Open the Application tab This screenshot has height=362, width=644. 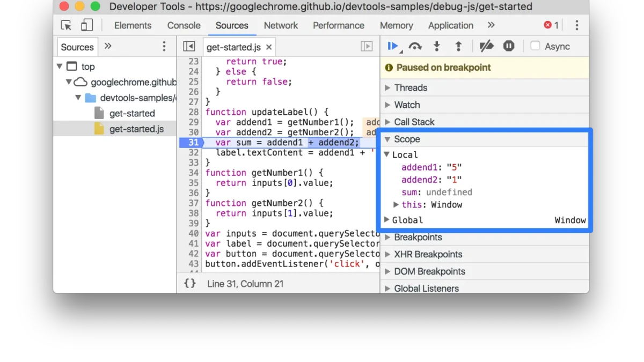[451, 25]
